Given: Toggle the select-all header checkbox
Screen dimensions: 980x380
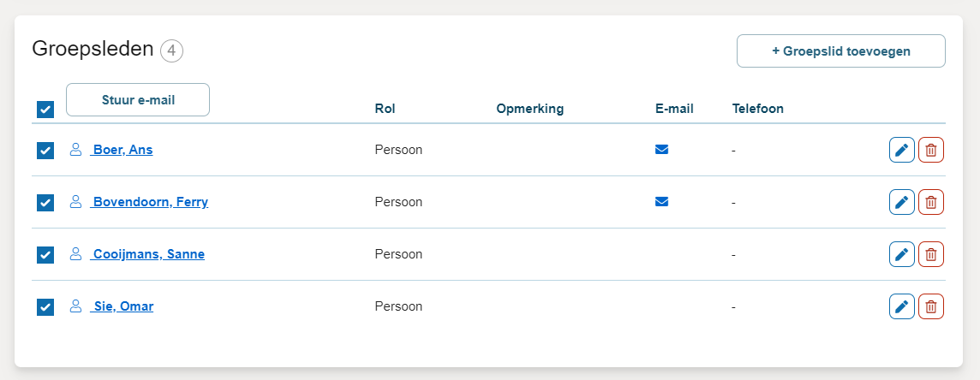Looking at the screenshot, I should pos(45,110).
